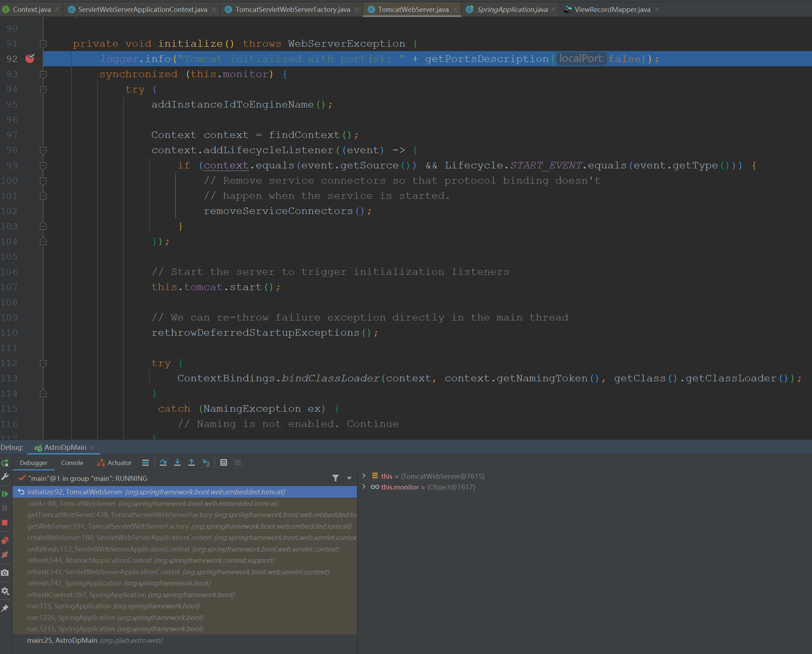Click Step Into down-arrow icon

[x=177, y=463]
